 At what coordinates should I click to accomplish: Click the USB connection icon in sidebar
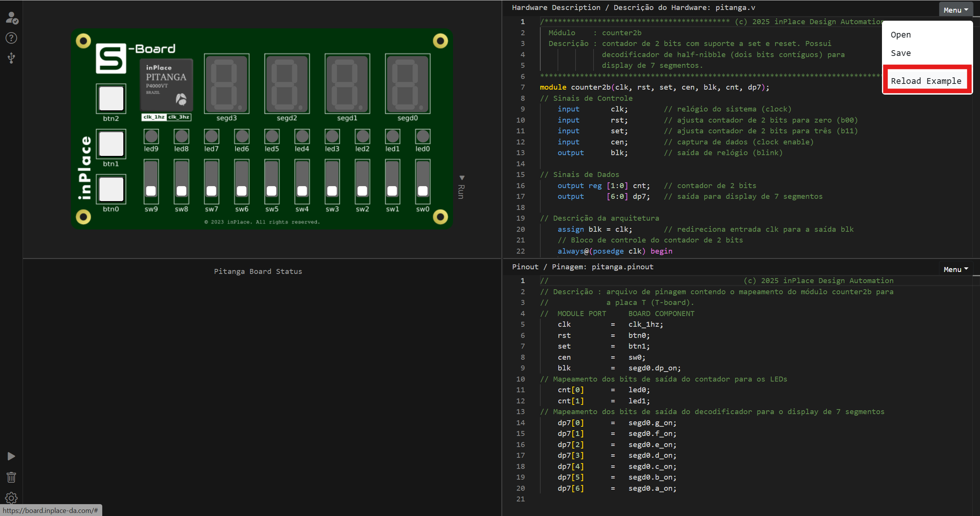point(11,58)
